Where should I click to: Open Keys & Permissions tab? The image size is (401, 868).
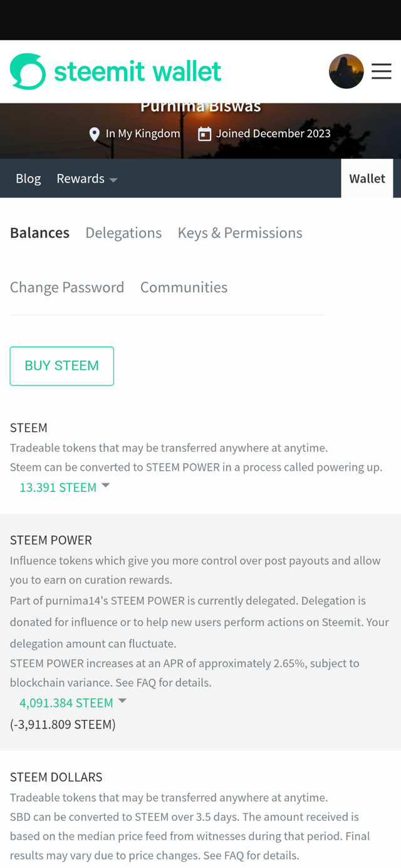240,233
